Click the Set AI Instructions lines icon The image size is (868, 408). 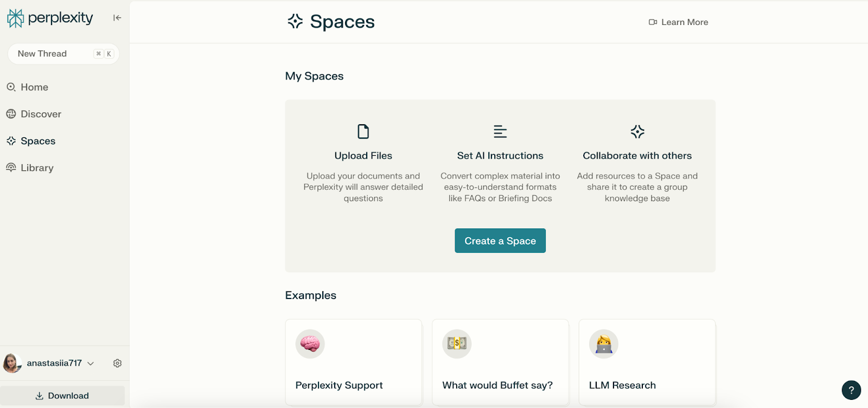500,131
